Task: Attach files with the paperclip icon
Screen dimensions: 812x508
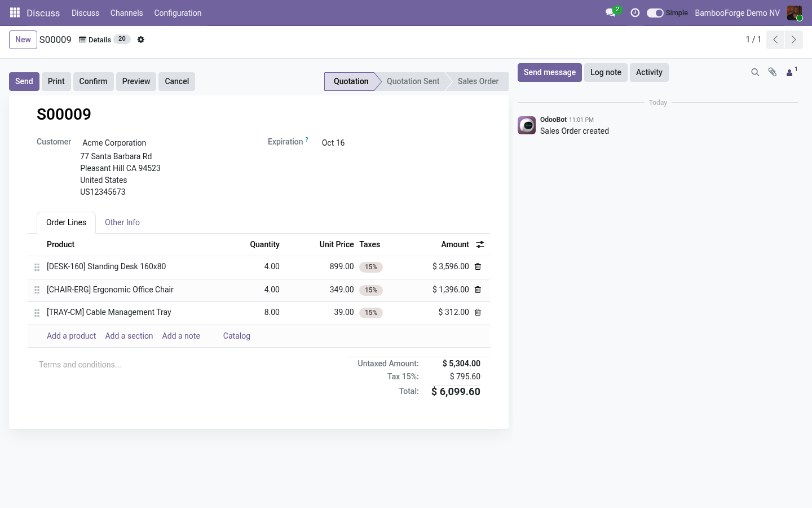Action: coord(773,72)
